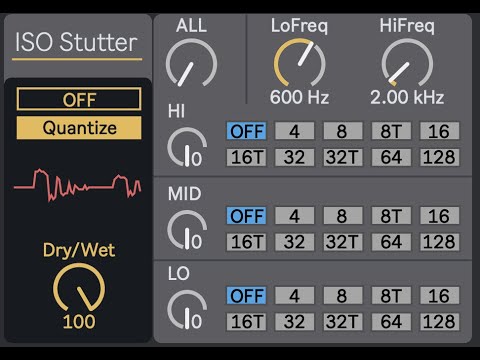
Task: Click the HI band knob
Action: 187,147
